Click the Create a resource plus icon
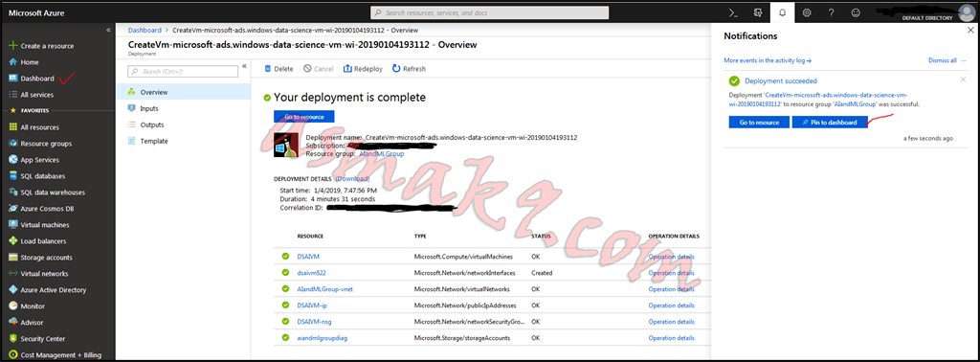The height and width of the screenshot is (362, 980). pos(12,46)
